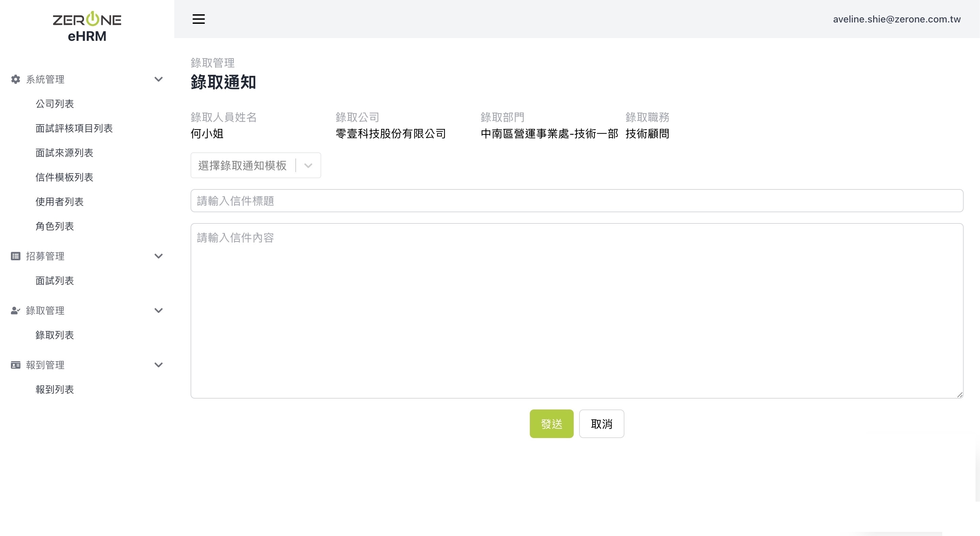This screenshot has height=536, width=980.
Task: Click the gear icon beside 系統管理
Action: pyautogui.click(x=16, y=79)
